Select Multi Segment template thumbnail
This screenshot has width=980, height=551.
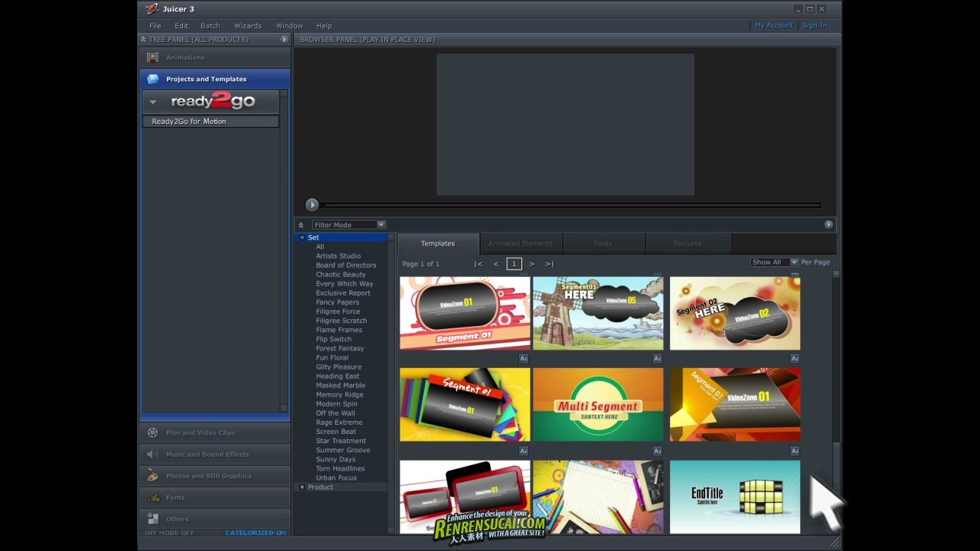click(x=598, y=404)
